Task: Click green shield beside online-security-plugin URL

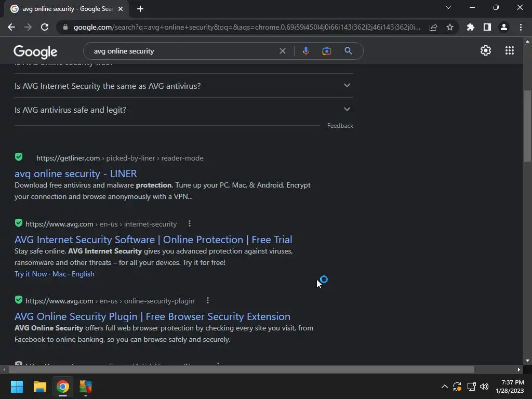Action: [x=19, y=300]
